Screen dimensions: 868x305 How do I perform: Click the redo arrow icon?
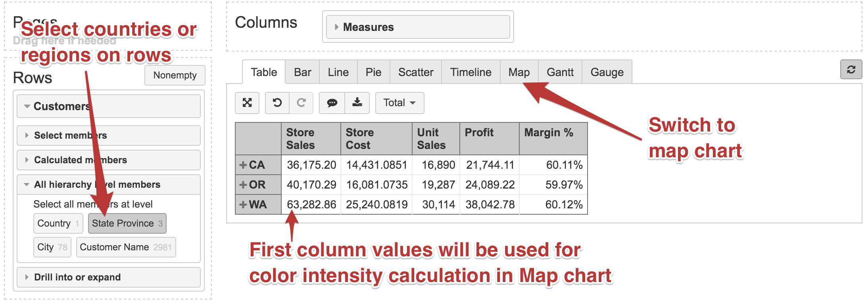(301, 103)
